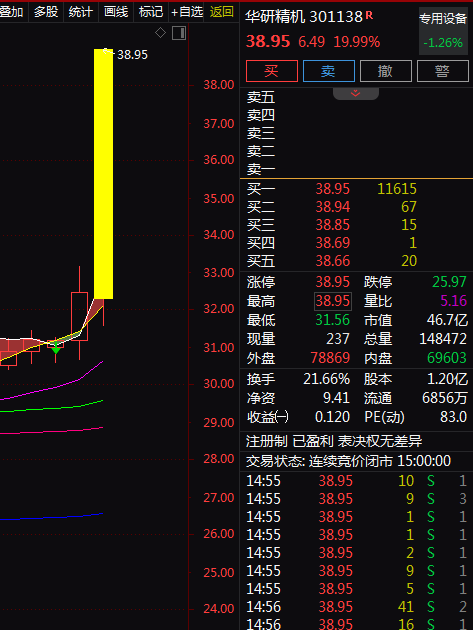Click the 撤 cancel order button

386,71
